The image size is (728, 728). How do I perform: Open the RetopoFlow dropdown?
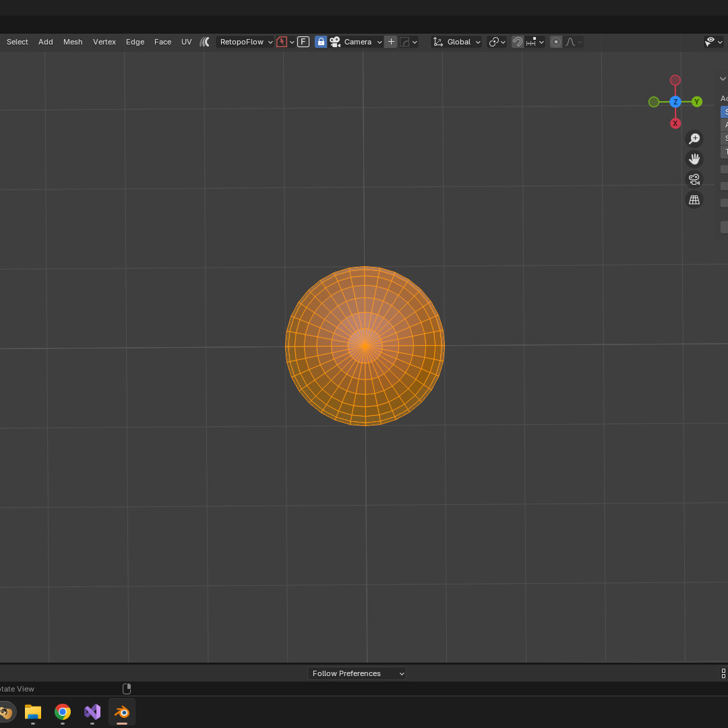tap(245, 42)
